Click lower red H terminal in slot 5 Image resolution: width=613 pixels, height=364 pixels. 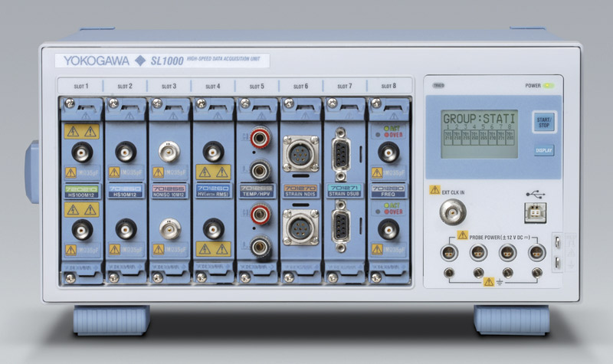point(260,214)
